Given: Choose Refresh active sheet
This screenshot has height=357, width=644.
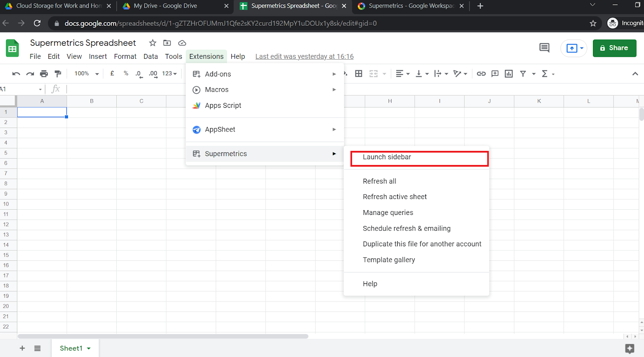Looking at the screenshot, I should coord(417,197).
